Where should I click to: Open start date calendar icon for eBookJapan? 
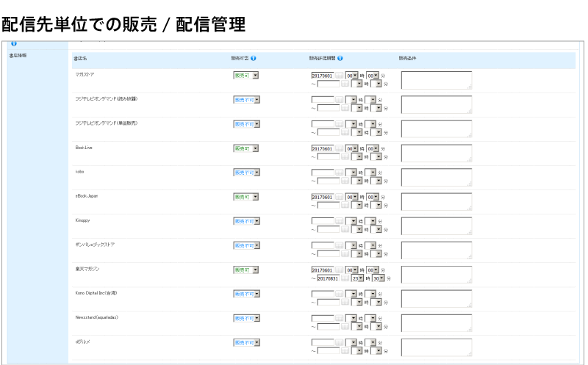pos(339,197)
